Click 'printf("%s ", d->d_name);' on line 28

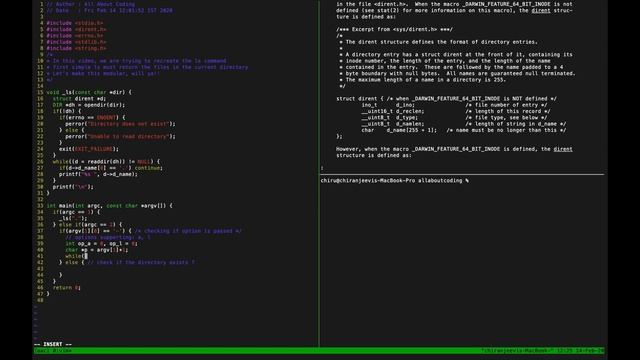(x=98, y=174)
